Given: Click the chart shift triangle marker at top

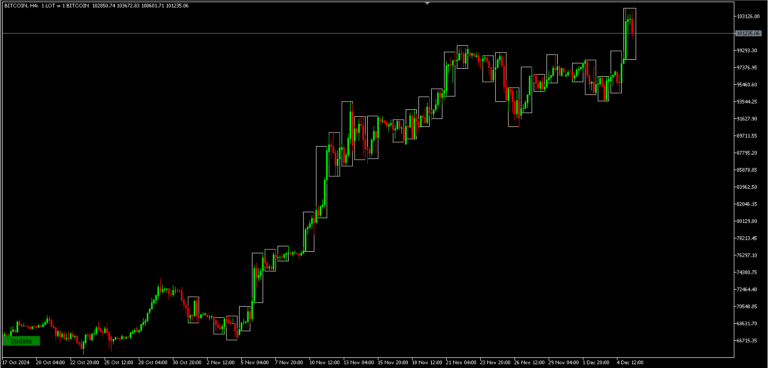Looking at the screenshot, I should point(427,3).
